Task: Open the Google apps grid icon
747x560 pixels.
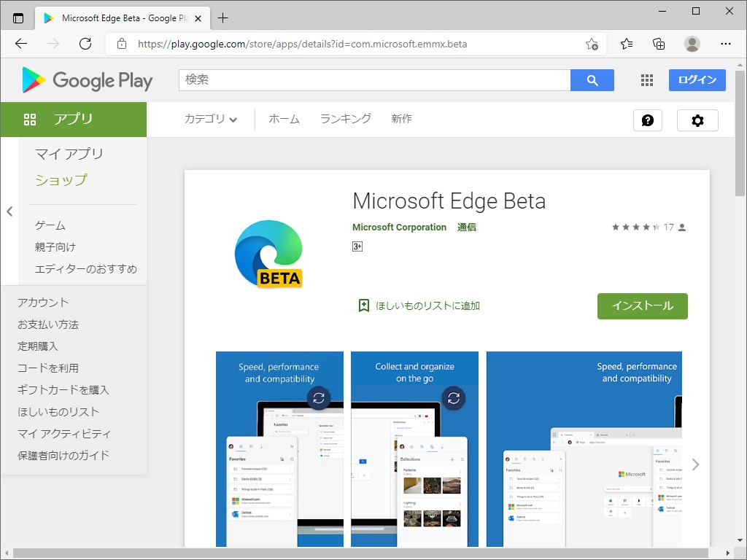Action: point(647,80)
